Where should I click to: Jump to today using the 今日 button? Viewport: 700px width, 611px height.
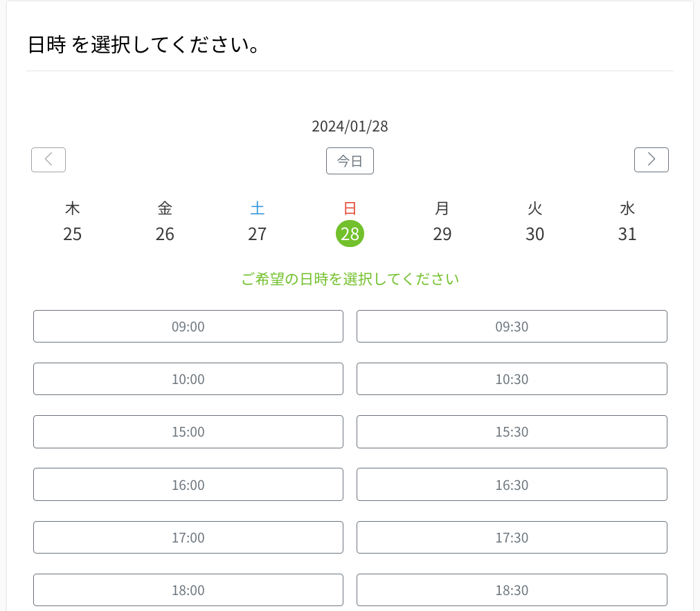point(350,161)
